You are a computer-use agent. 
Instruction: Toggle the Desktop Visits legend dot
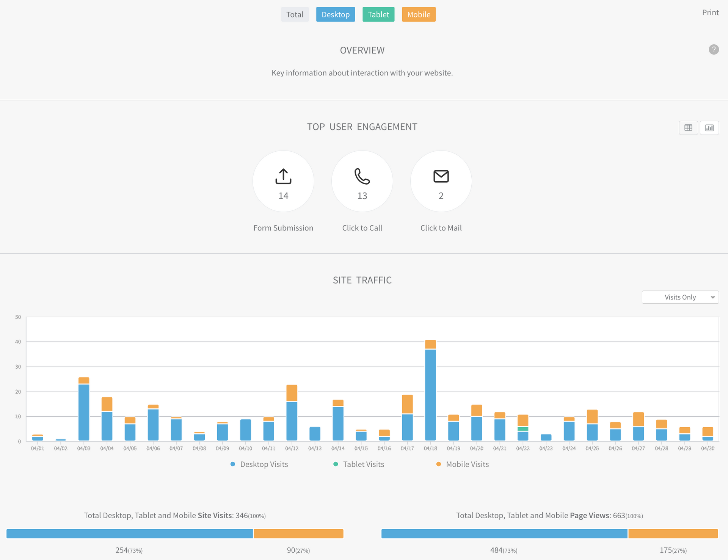point(233,464)
